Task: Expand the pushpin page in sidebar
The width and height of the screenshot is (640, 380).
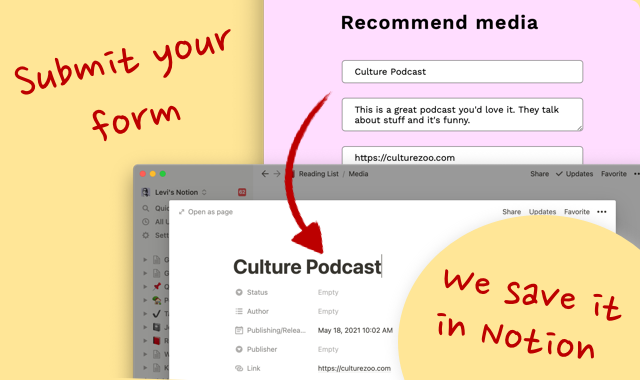Action: [x=145, y=287]
